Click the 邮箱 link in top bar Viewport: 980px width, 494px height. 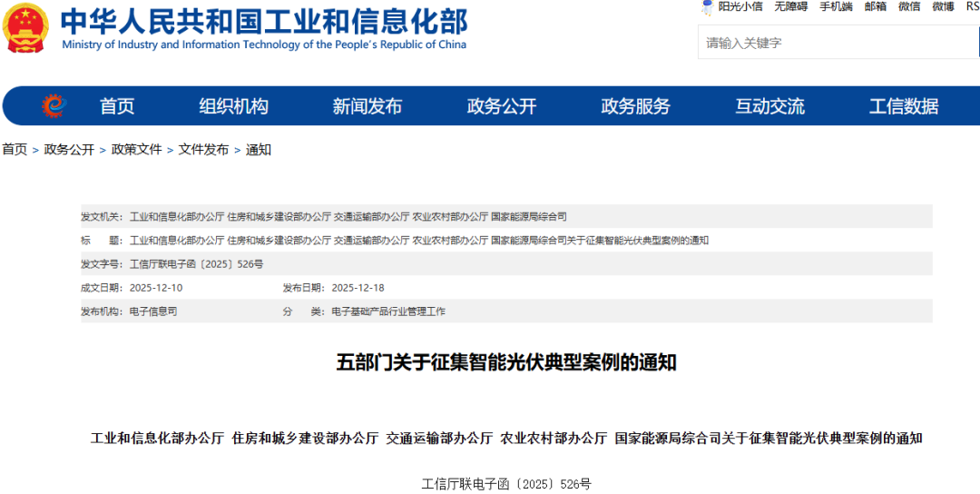(x=876, y=6)
